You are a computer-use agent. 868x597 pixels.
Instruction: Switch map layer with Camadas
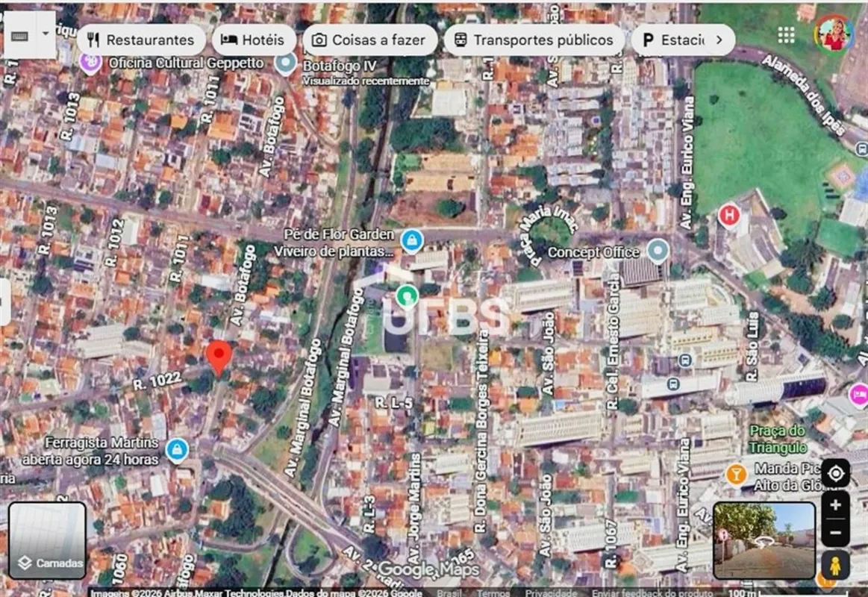48,540
